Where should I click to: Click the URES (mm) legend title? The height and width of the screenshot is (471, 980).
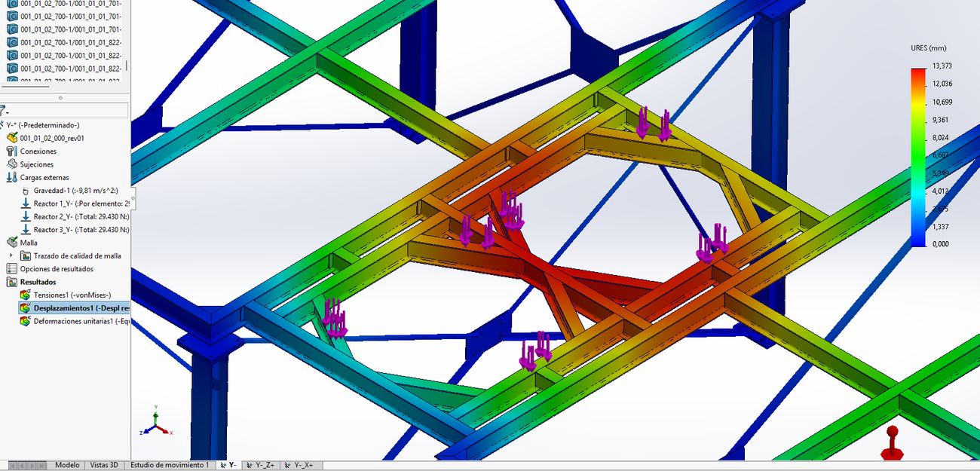pyautogui.click(x=929, y=48)
